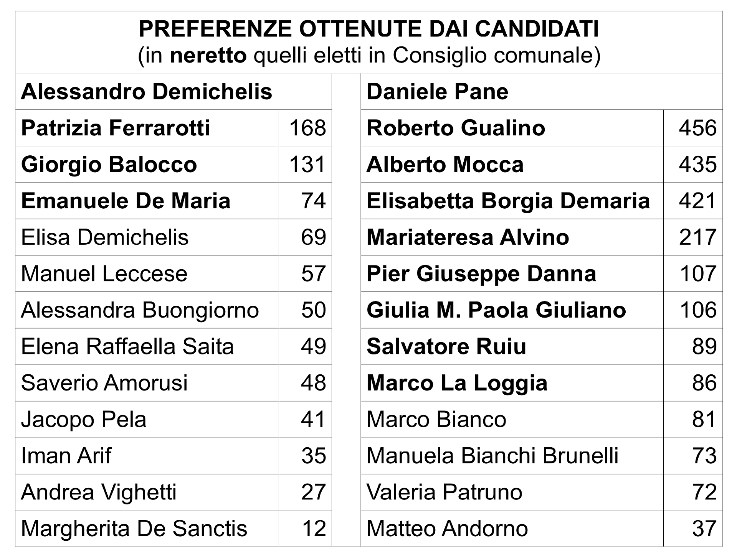Select the Salvatore Ruiu name cell

[x=512, y=346]
